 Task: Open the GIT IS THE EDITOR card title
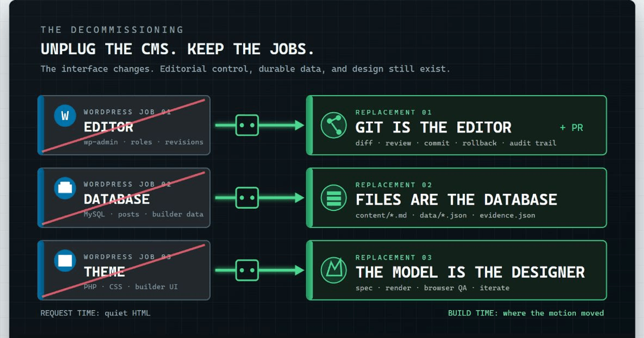(x=433, y=128)
